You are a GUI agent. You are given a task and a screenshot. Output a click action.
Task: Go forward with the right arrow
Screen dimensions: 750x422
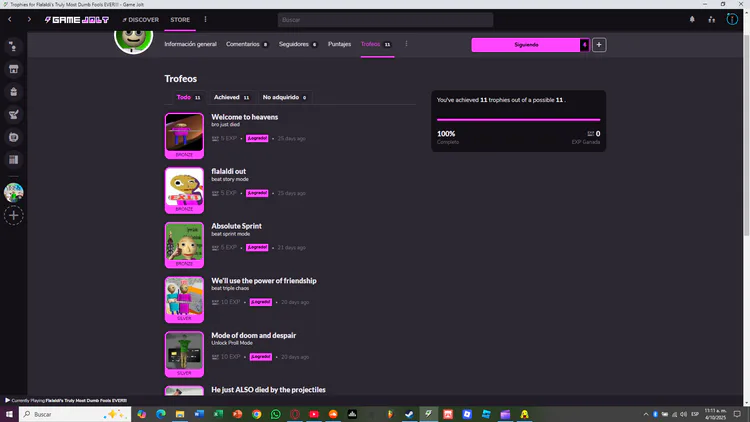coord(29,20)
